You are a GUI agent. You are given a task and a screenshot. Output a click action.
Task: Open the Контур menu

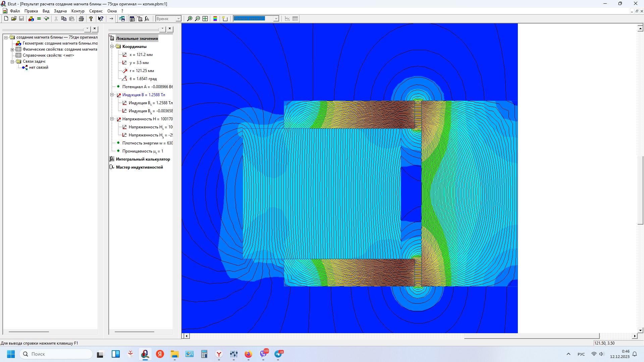[78, 11]
